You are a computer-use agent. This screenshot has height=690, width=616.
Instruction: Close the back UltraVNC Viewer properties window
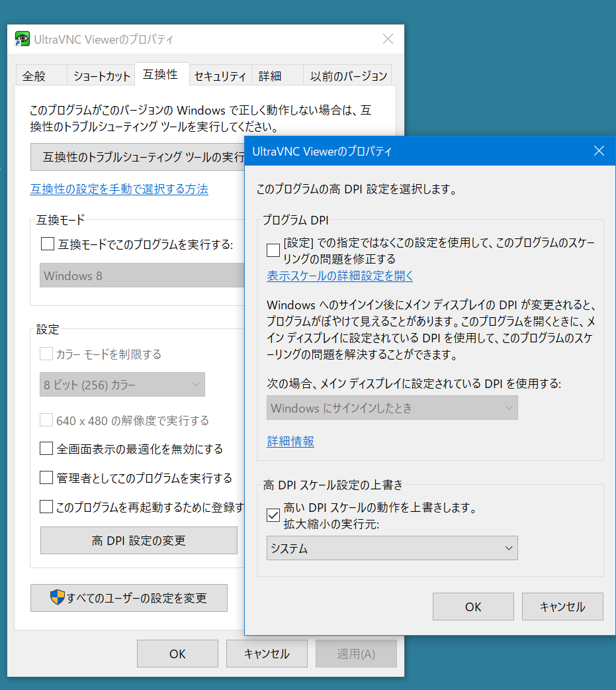tap(388, 39)
